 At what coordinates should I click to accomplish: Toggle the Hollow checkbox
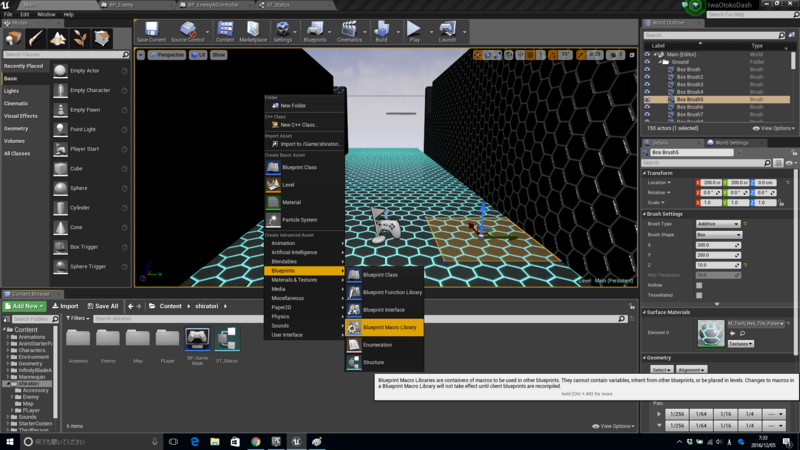(699, 285)
